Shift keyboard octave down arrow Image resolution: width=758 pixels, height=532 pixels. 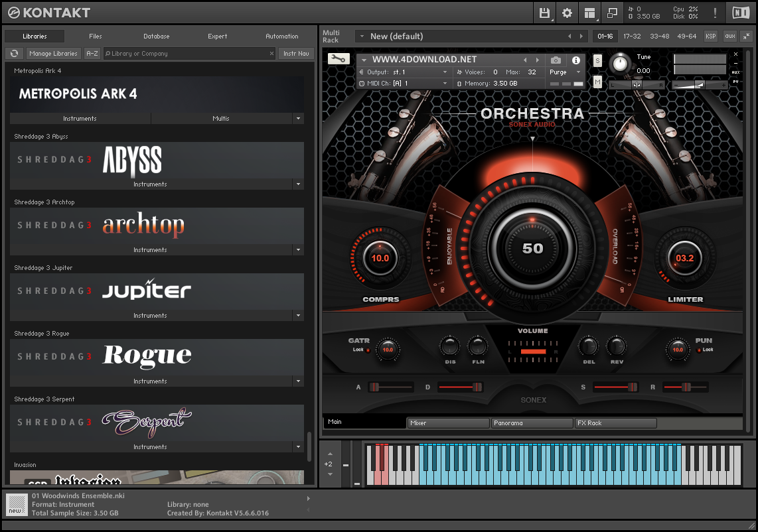pos(330,474)
